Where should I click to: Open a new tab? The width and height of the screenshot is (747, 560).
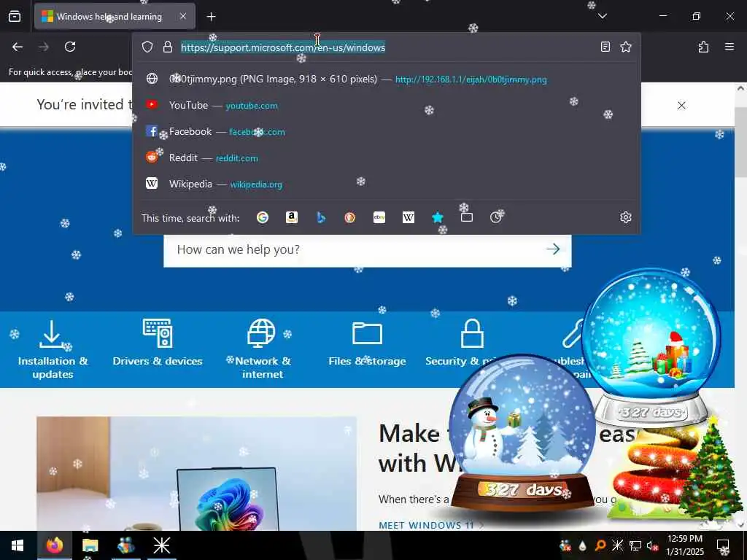(211, 17)
